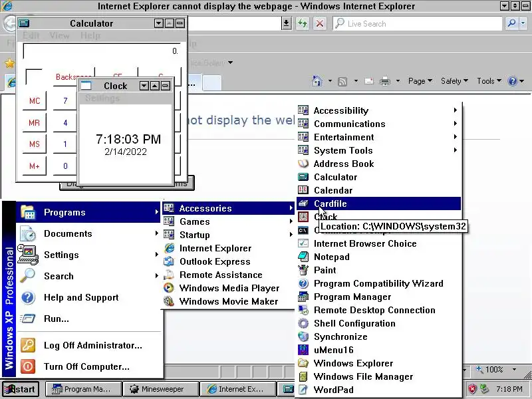Click the Notepad icon in Accessories
The width and height of the screenshot is (532, 399).
click(x=303, y=257)
